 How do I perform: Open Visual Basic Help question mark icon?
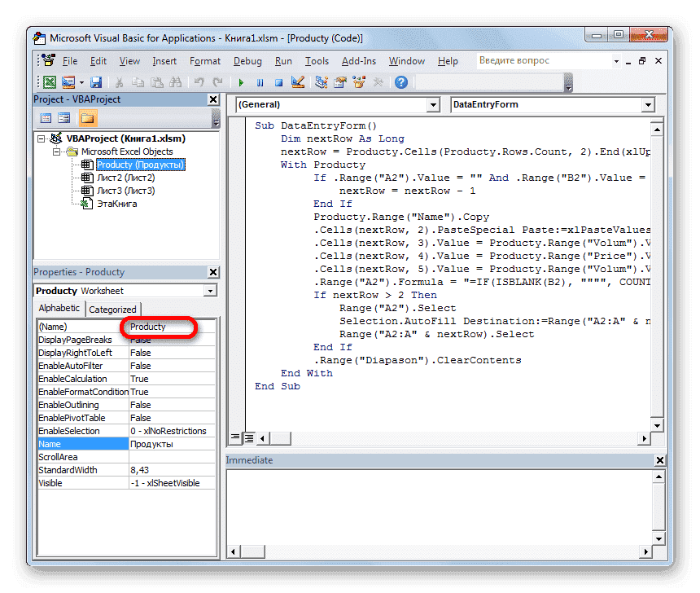click(400, 82)
